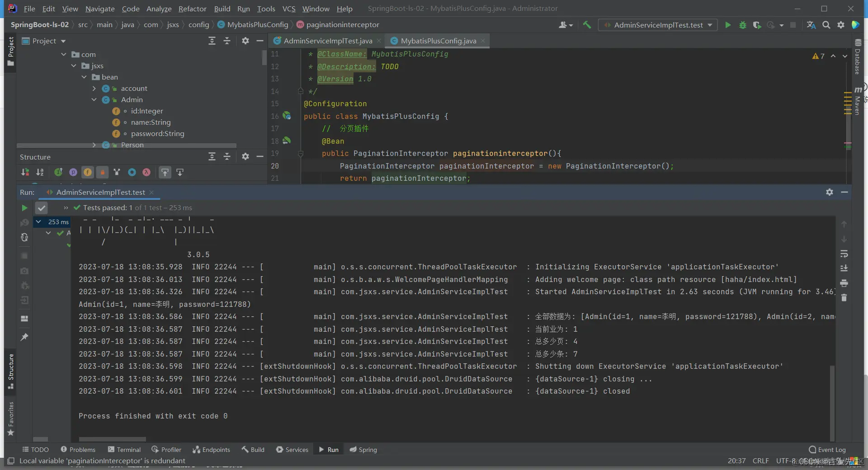868x470 pixels.
Task: Open run configuration dropdown AdminServiceImplTest.test
Action: (658, 25)
